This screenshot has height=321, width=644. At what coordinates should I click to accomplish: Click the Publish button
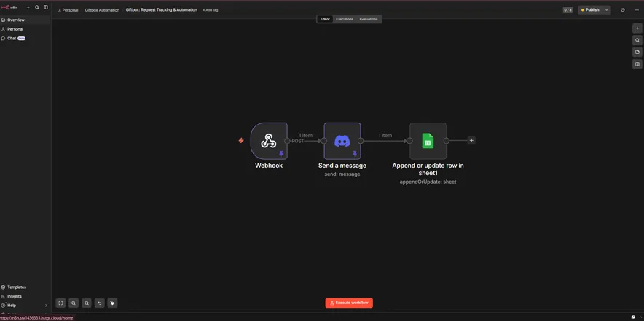(x=590, y=10)
